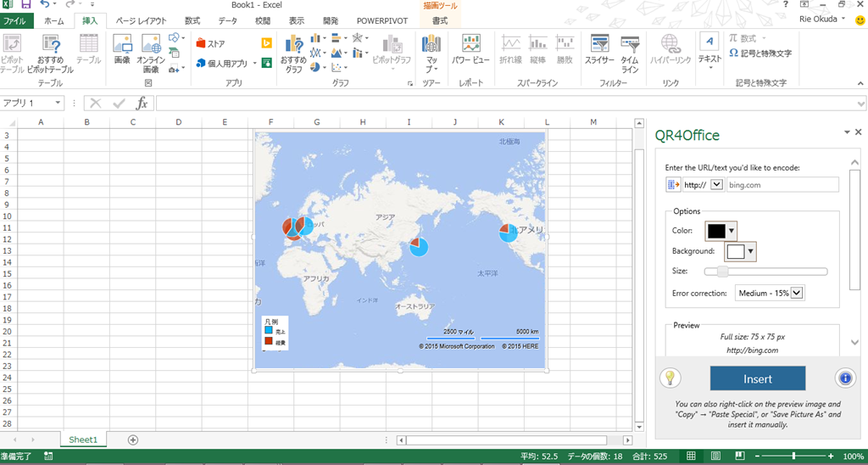This screenshot has width=868, height=465.
Task: Open the 書式 drawing tools tab
Action: (440, 21)
